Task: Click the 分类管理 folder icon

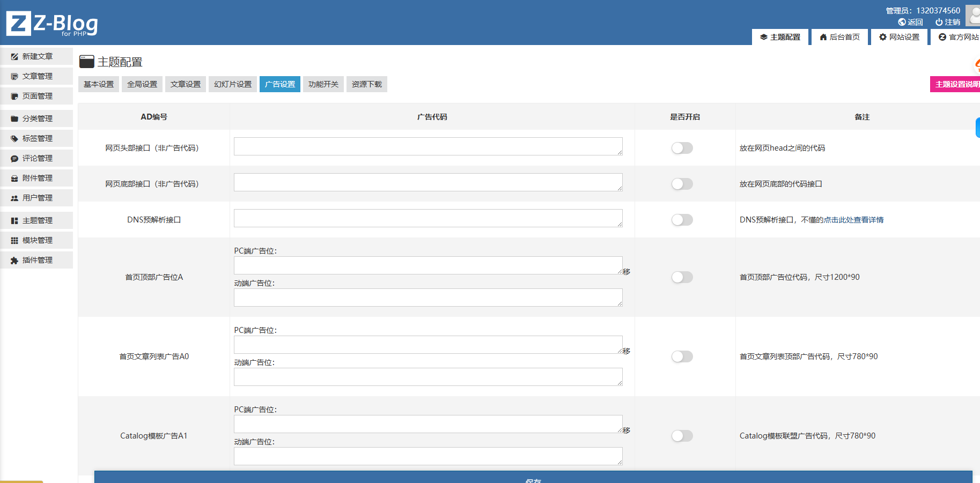Action: pos(14,118)
